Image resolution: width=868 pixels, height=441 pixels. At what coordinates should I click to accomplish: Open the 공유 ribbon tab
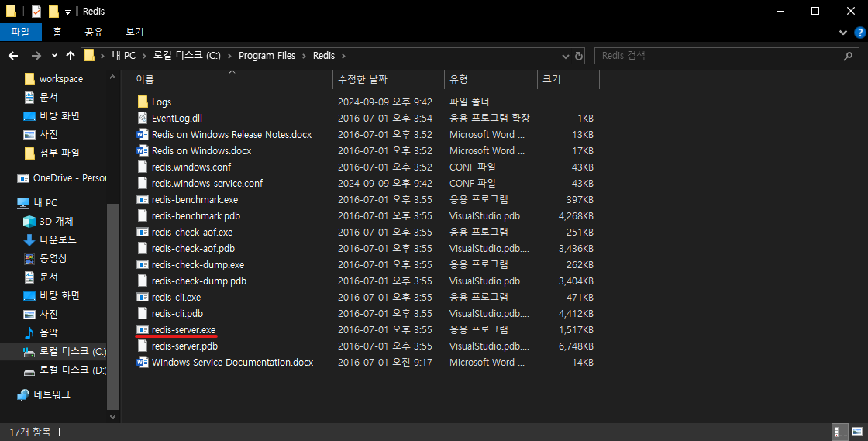click(x=94, y=32)
